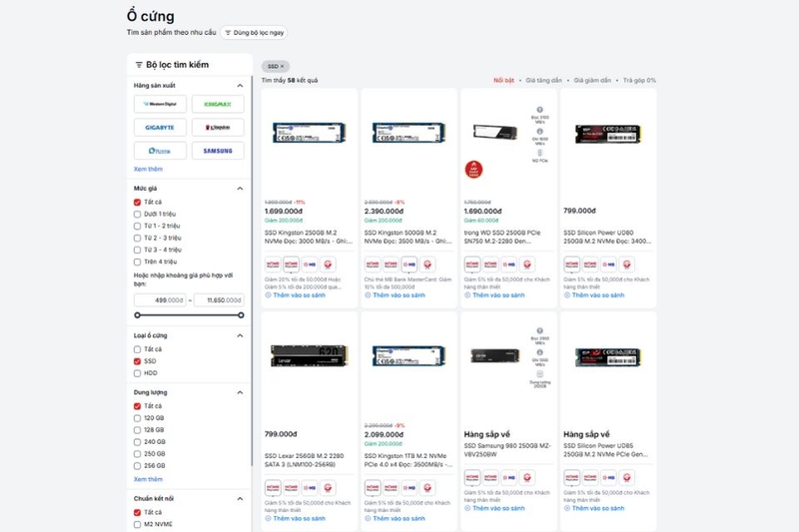799x532 pixels.
Task: Add Lexar 256GB SSD to comparison
Action: pyautogui.click(x=295, y=519)
